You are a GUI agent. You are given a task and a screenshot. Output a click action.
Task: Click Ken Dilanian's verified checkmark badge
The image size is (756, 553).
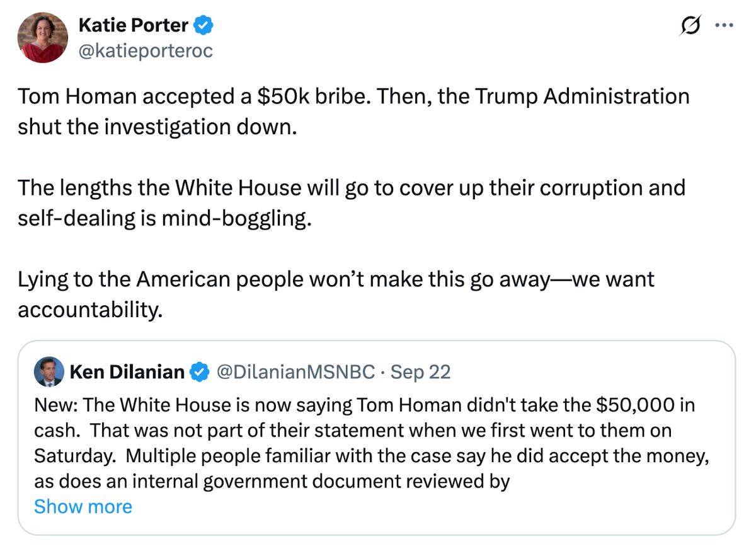[200, 372]
